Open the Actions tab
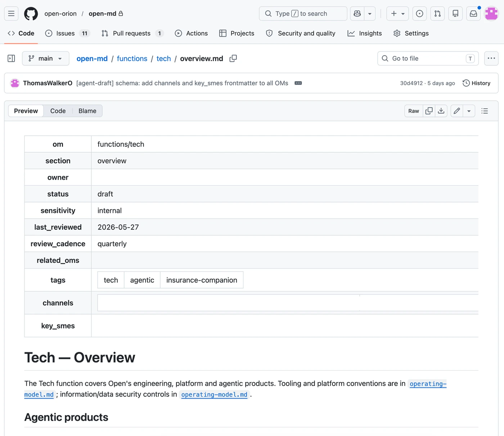The width and height of the screenshot is (504, 436). tap(191, 33)
